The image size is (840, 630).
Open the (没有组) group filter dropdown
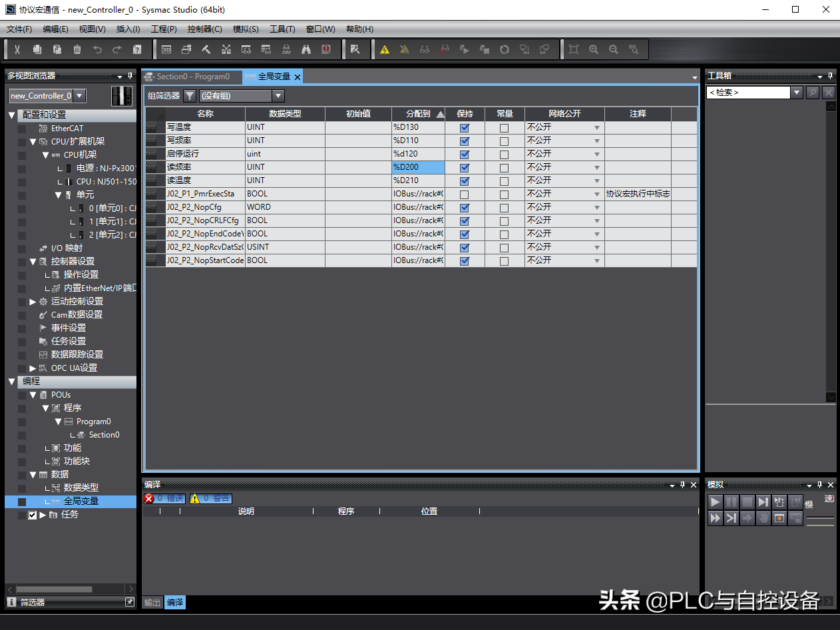pyautogui.click(x=278, y=96)
